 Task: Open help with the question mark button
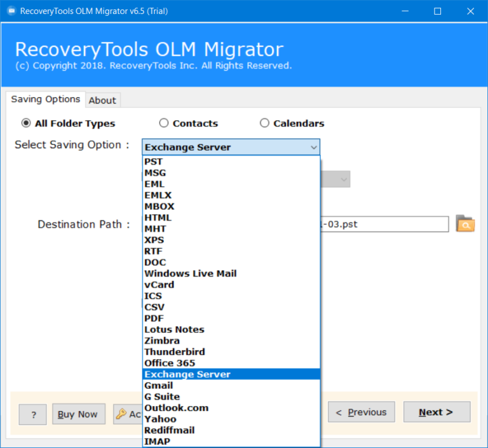coord(33,414)
